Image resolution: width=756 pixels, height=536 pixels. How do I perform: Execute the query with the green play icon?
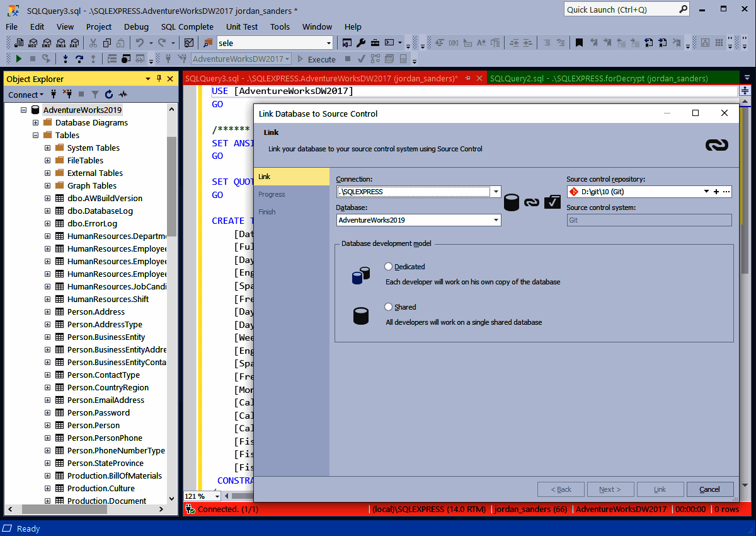click(x=18, y=59)
